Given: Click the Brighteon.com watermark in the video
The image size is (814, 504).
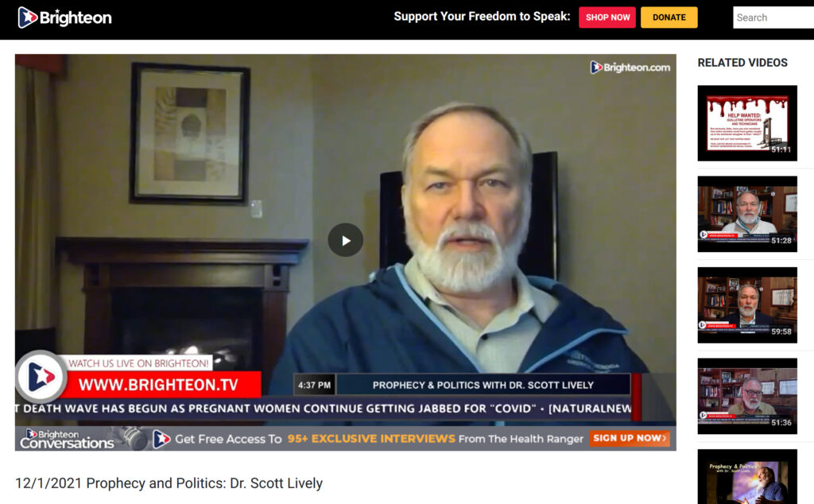Looking at the screenshot, I should point(630,68).
